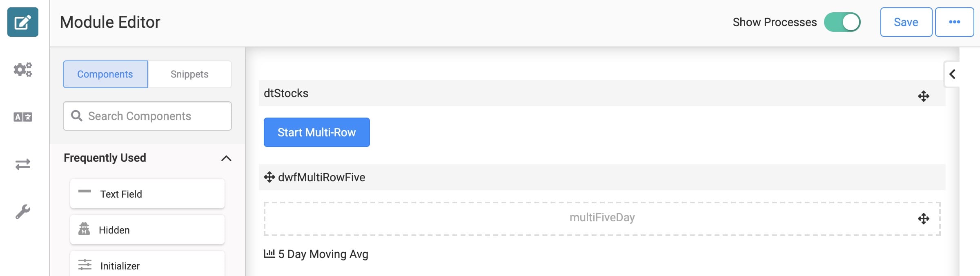Open the translations A/文 sidebar icon

tap(23, 117)
